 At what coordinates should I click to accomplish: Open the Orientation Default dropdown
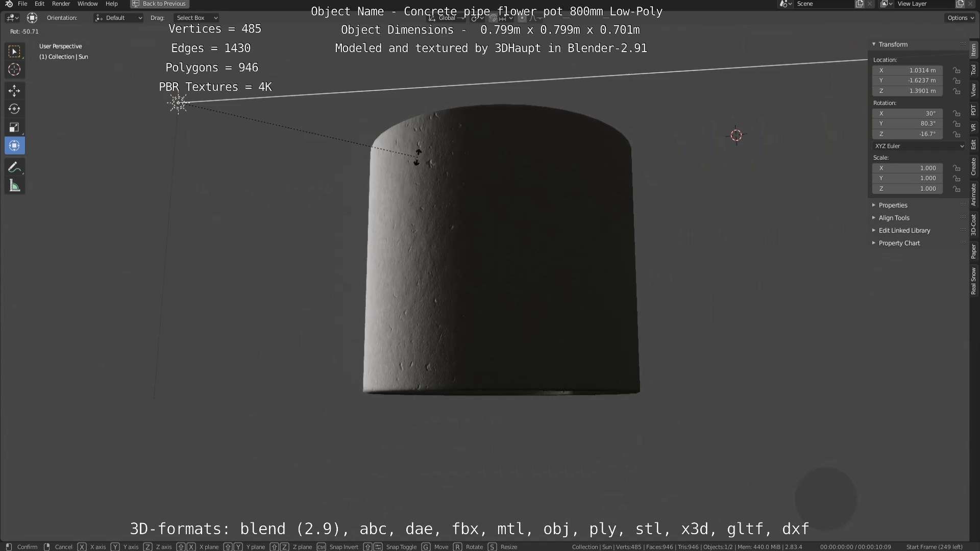tap(118, 18)
